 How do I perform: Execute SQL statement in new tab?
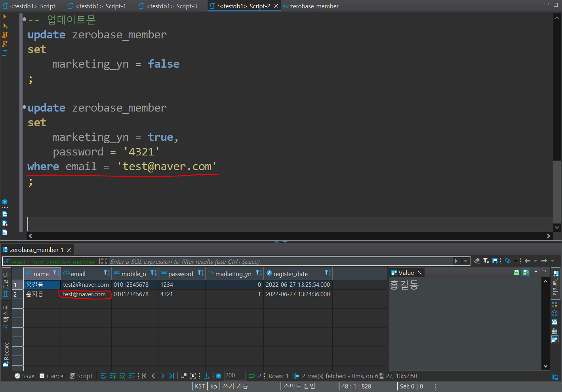[x=5, y=26]
